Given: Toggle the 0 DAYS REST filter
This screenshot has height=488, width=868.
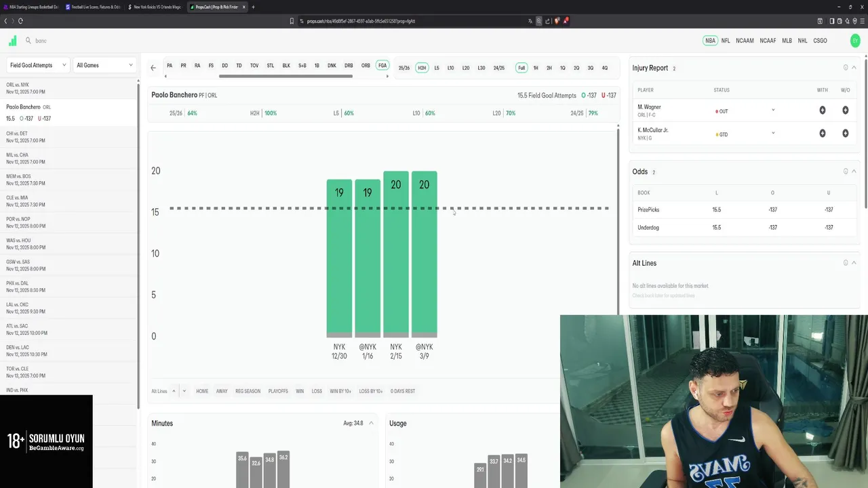Looking at the screenshot, I should 403,391.
